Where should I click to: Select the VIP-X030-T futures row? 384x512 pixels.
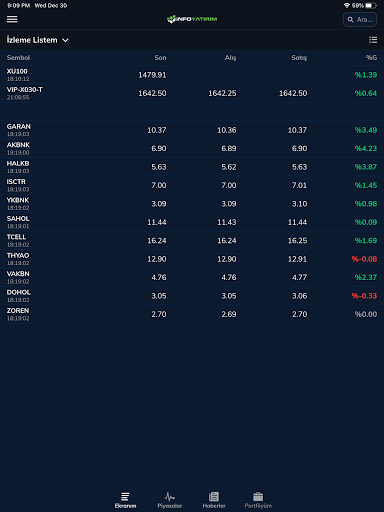tap(192, 93)
